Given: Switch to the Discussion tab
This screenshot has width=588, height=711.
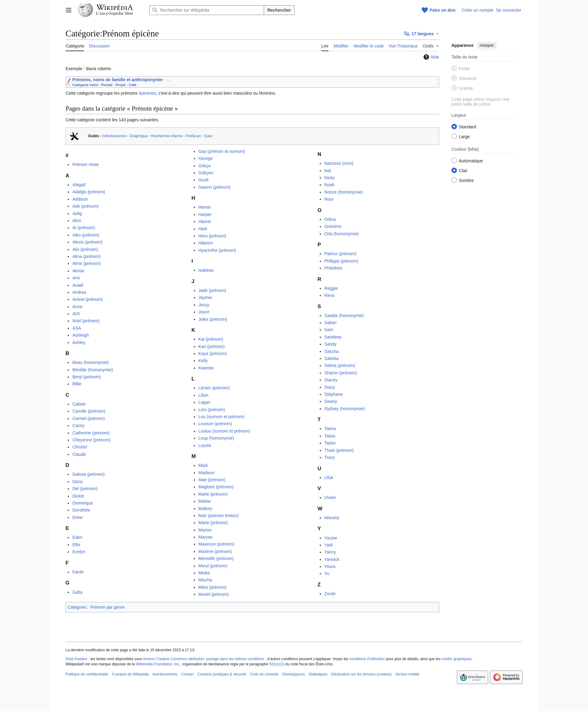Looking at the screenshot, I should pyautogui.click(x=99, y=46).
